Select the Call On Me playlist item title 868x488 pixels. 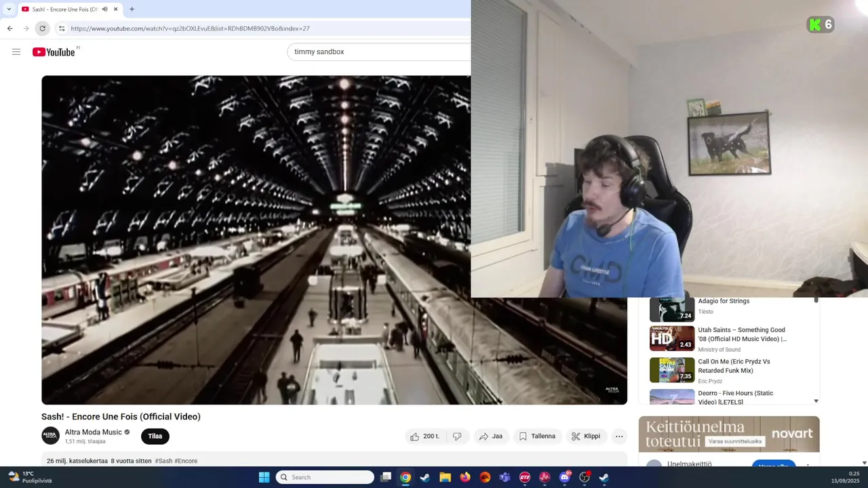(734, 366)
